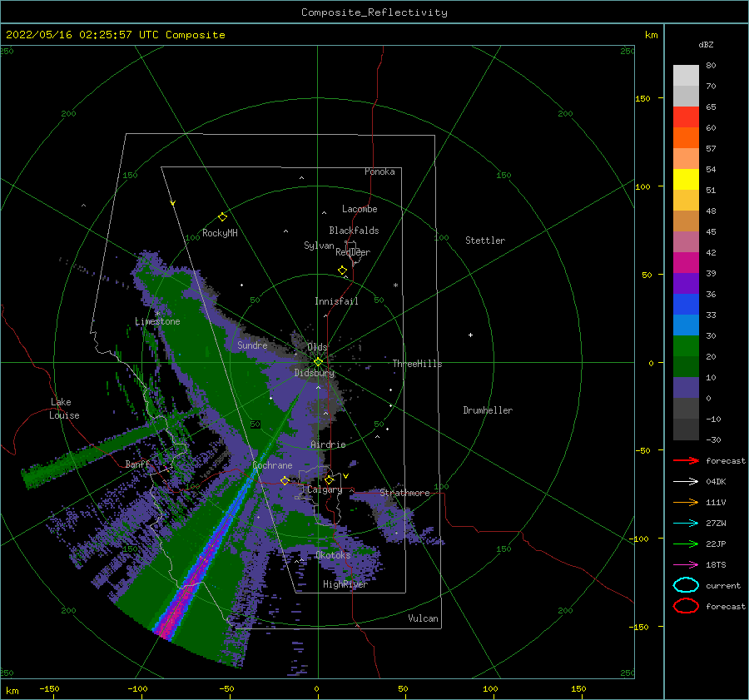Screen dimensions: 749x700
Task: Click the dBZ legend heading
Action: (706, 44)
